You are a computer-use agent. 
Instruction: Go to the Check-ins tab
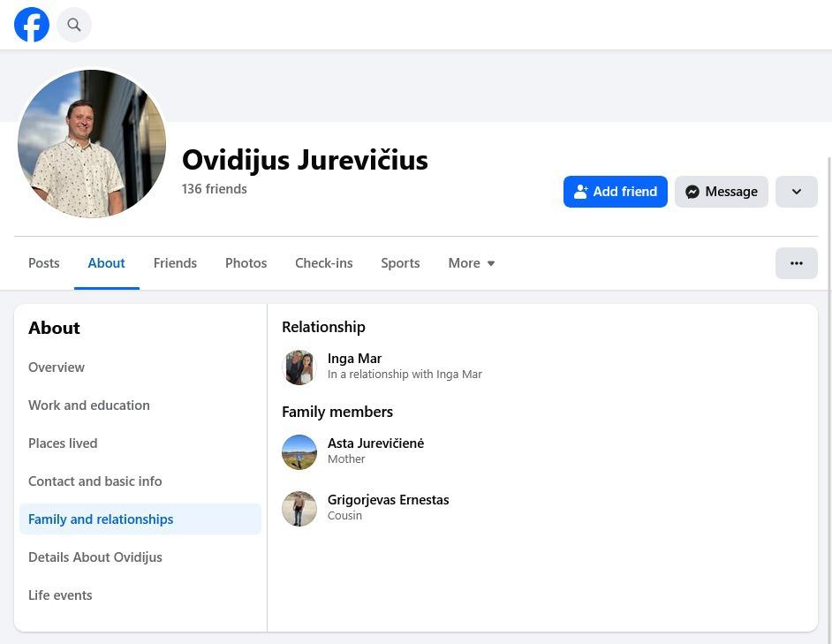[x=323, y=263]
